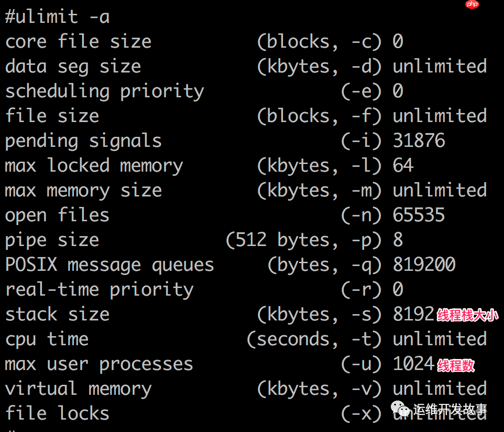Click the red 线程数 annotation
Viewport: 504px width, 432px height.
pos(456,365)
